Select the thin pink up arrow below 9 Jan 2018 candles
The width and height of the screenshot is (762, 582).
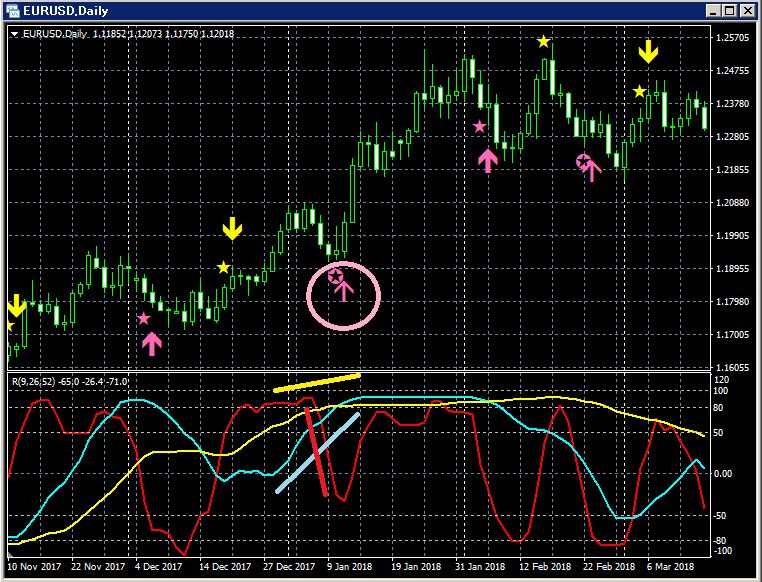pyautogui.click(x=344, y=291)
